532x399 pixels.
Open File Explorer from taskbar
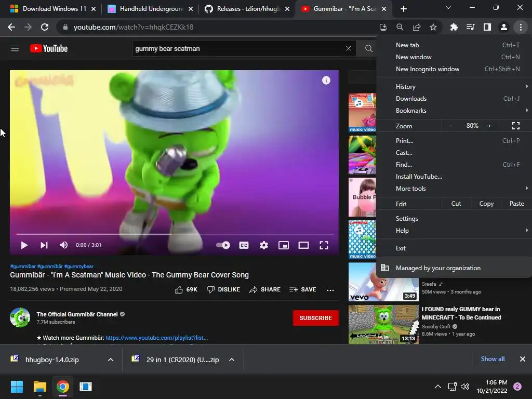click(x=39, y=387)
